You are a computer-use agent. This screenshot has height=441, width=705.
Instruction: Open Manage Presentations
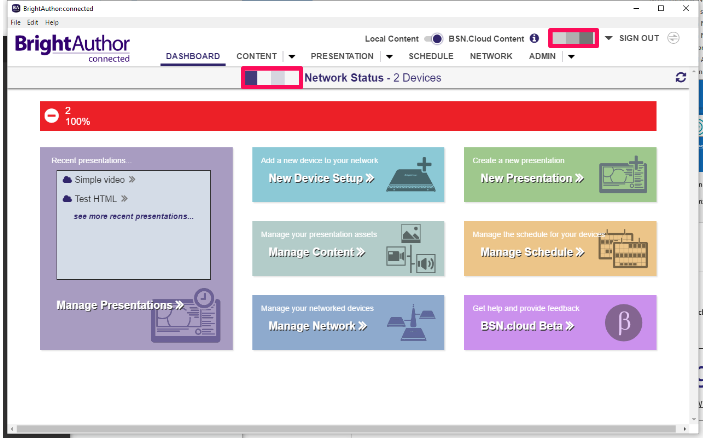(x=120, y=305)
